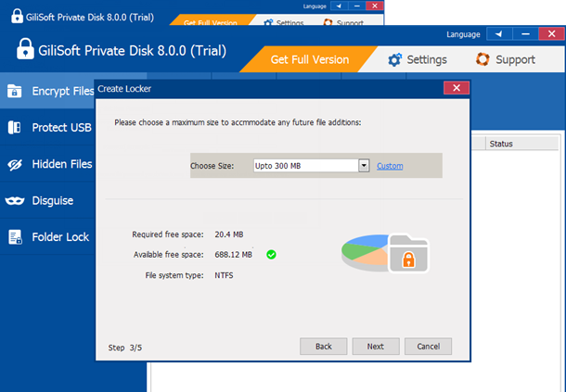Open Get Full Version tab in front window
The height and width of the screenshot is (392, 566).
click(x=309, y=59)
